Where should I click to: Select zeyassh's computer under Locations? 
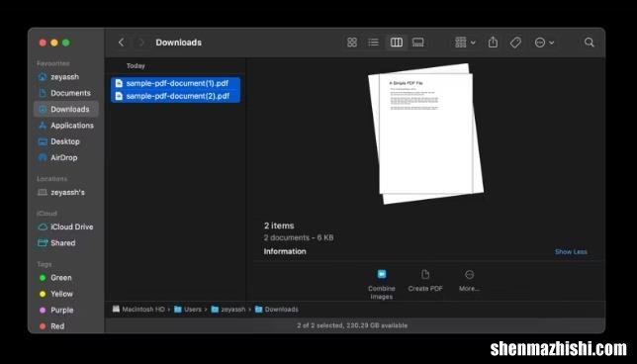(66, 192)
